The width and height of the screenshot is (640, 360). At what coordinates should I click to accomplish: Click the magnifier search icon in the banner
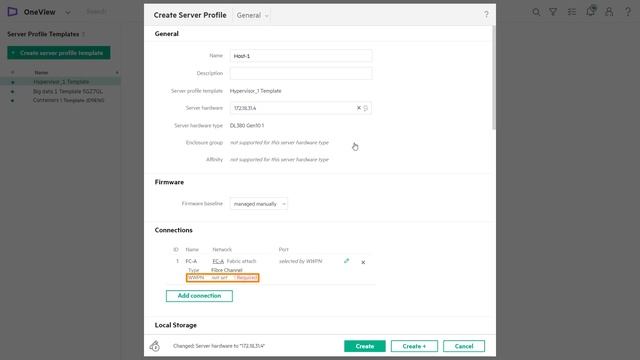(536, 12)
